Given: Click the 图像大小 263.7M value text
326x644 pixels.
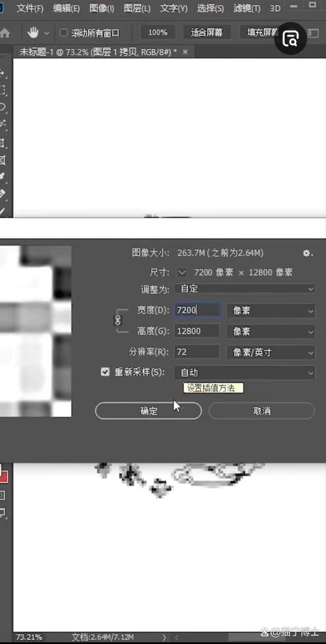Looking at the screenshot, I should [220, 253].
